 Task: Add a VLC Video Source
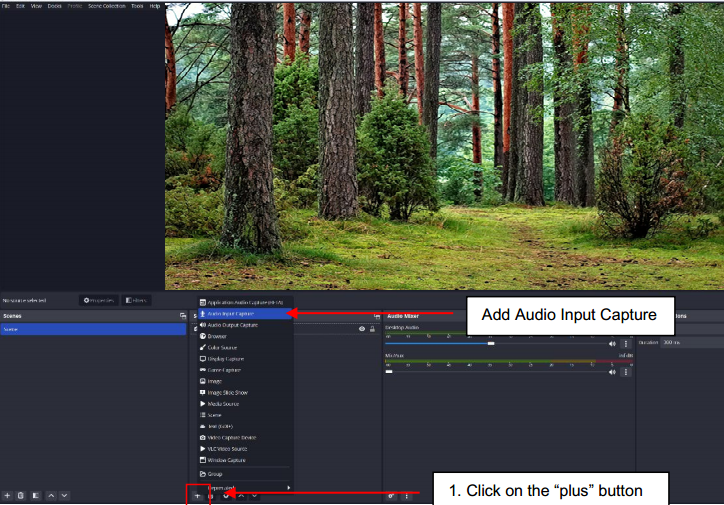point(245,449)
